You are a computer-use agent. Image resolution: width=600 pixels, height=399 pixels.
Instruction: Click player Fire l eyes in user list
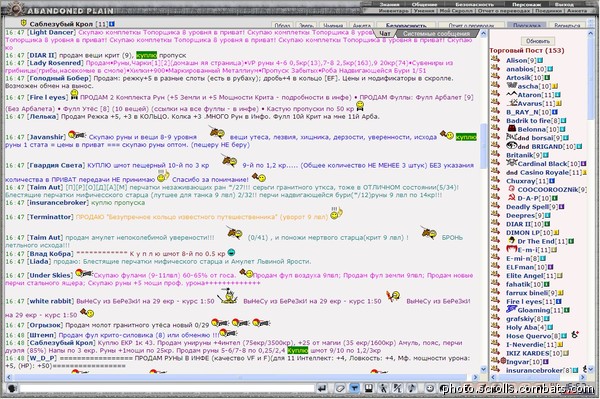(x=524, y=301)
